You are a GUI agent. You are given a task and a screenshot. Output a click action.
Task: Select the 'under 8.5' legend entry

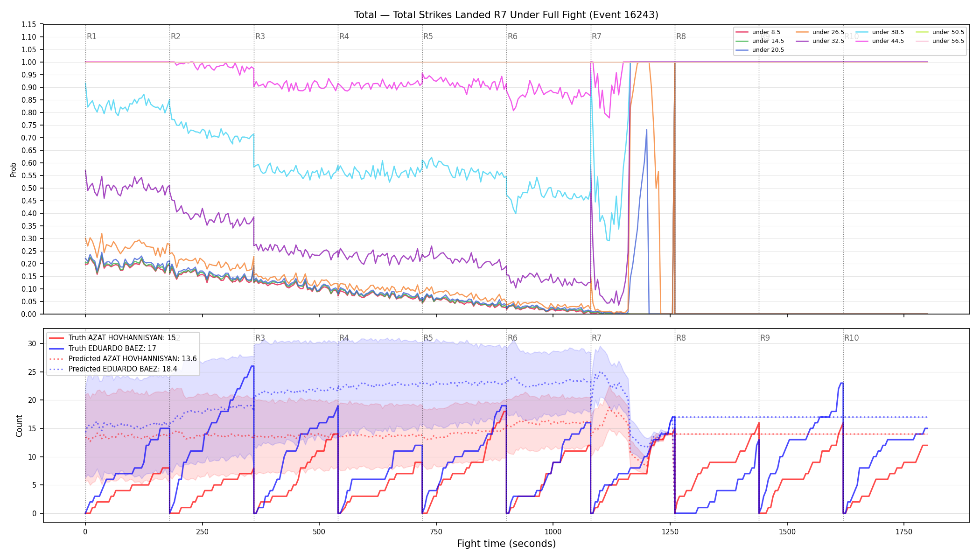click(758, 32)
